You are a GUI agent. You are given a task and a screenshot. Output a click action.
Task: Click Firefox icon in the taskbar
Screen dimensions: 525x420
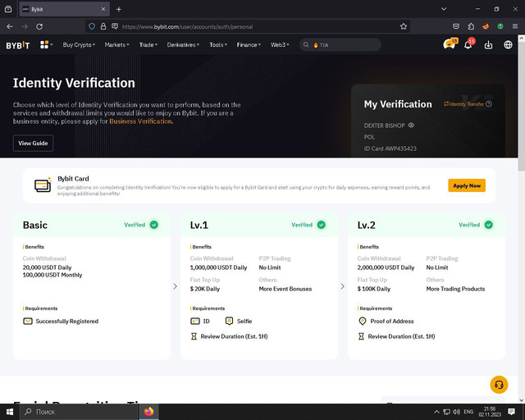point(148,411)
